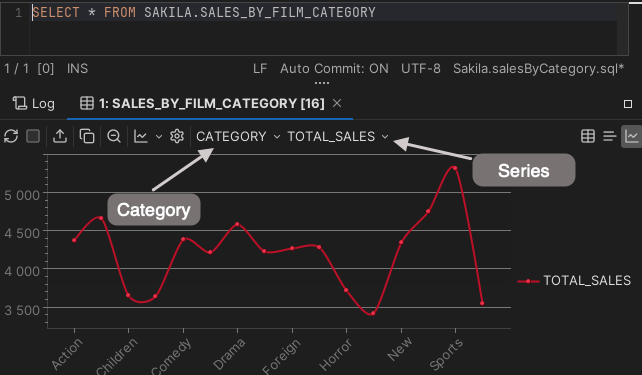Open the Log tab
This screenshot has width=642, height=375.
pyautogui.click(x=34, y=104)
